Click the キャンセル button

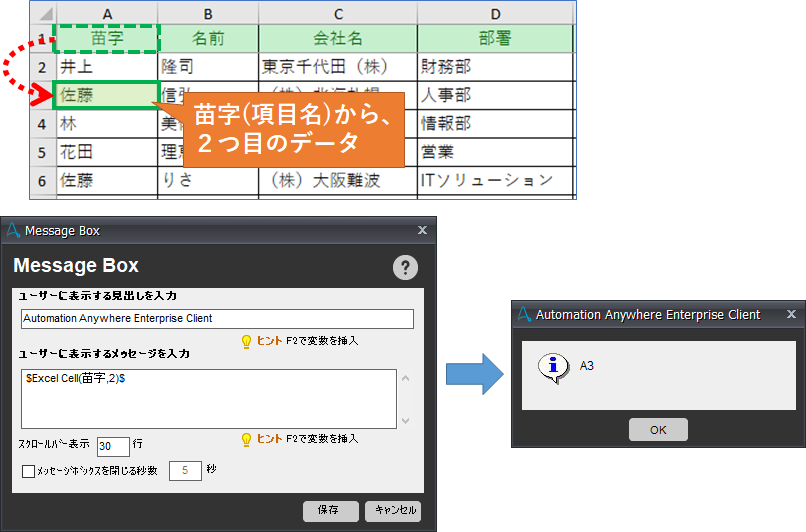coord(393,510)
